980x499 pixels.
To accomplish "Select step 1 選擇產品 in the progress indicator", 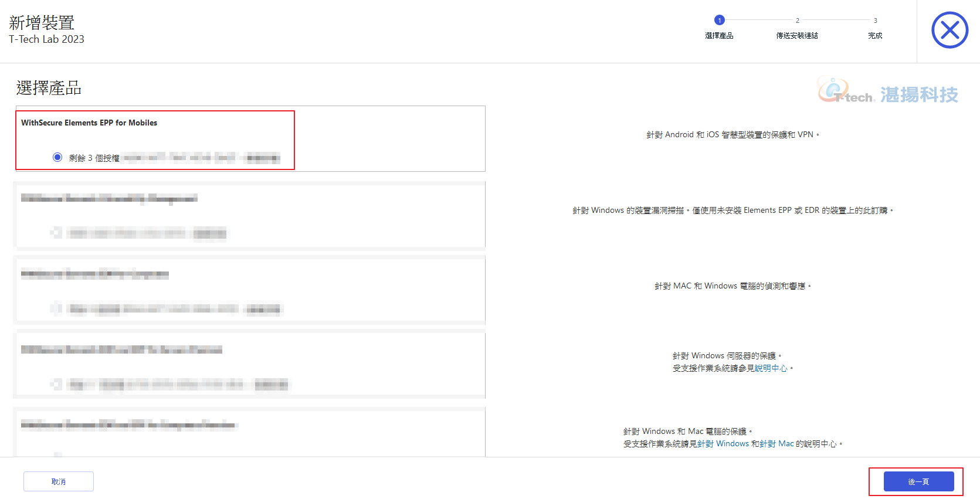I will [x=720, y=27].
